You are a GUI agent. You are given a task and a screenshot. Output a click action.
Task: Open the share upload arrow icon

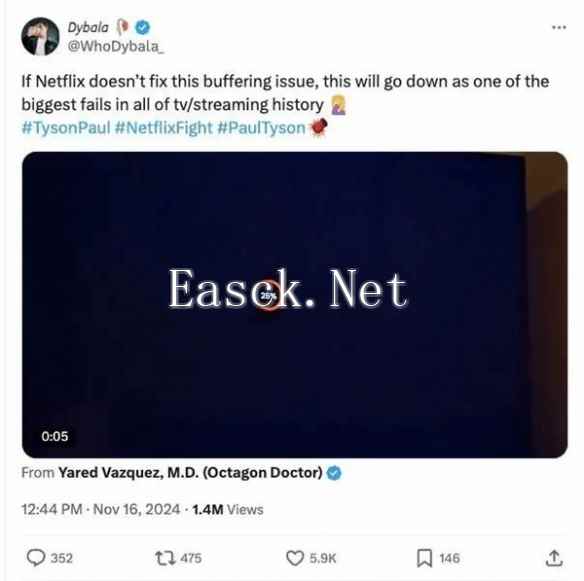pos(554,558)
